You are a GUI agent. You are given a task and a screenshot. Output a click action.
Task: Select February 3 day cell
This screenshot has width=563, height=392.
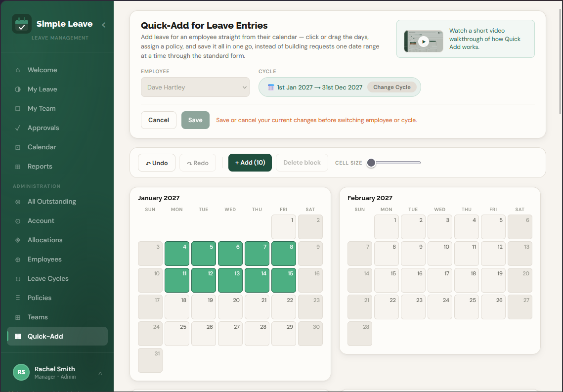click(440, 227)
